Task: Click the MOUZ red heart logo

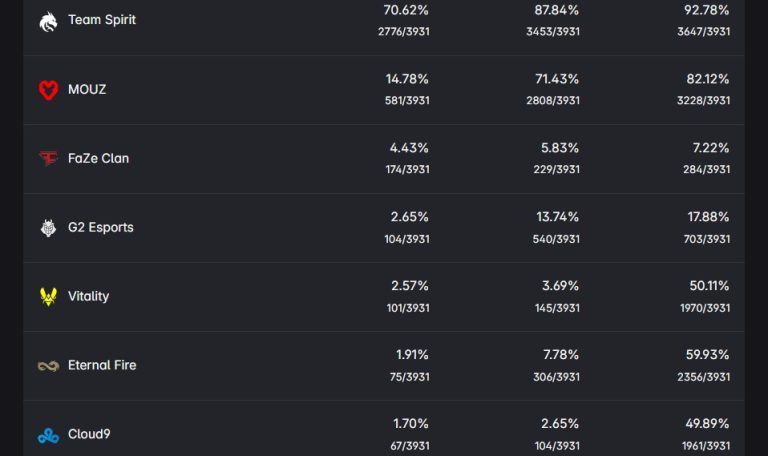Action: (48, 90)
